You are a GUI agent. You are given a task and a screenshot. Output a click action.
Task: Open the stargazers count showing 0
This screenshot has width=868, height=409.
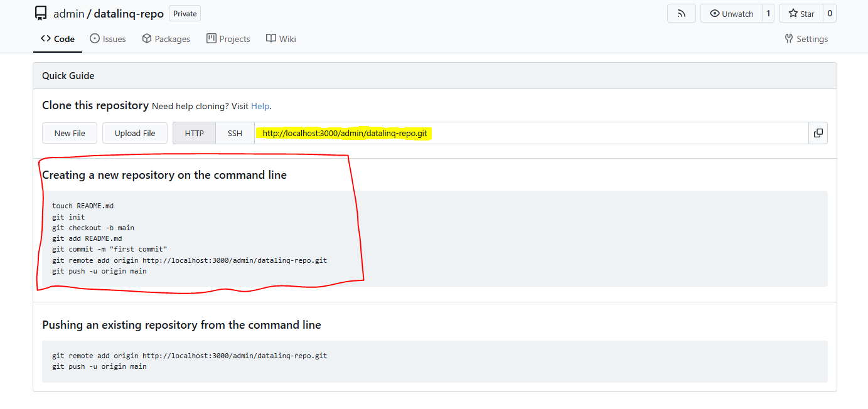829,13
